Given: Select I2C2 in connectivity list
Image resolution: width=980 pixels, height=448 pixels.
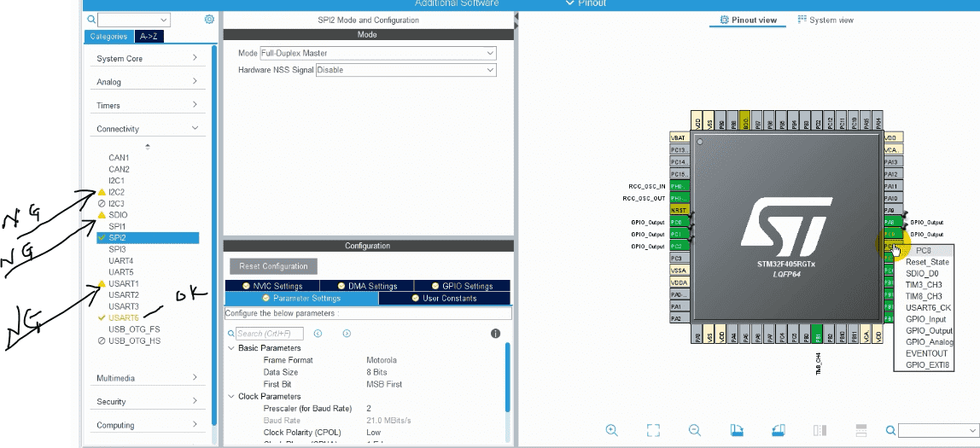Looking at the screenshot, I should 116,192.
